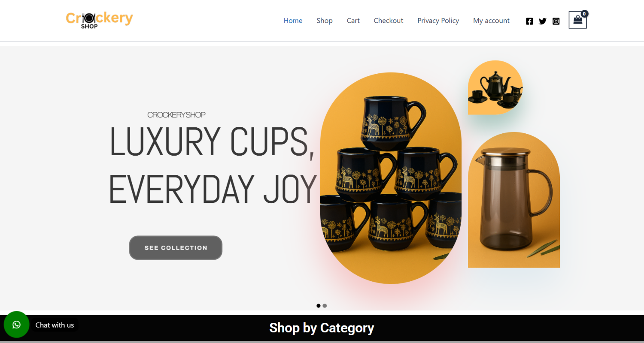Open the Cart page link
The width and height of the screenshot is (644, 343).
pyautogui.click(x=353, y=21)
